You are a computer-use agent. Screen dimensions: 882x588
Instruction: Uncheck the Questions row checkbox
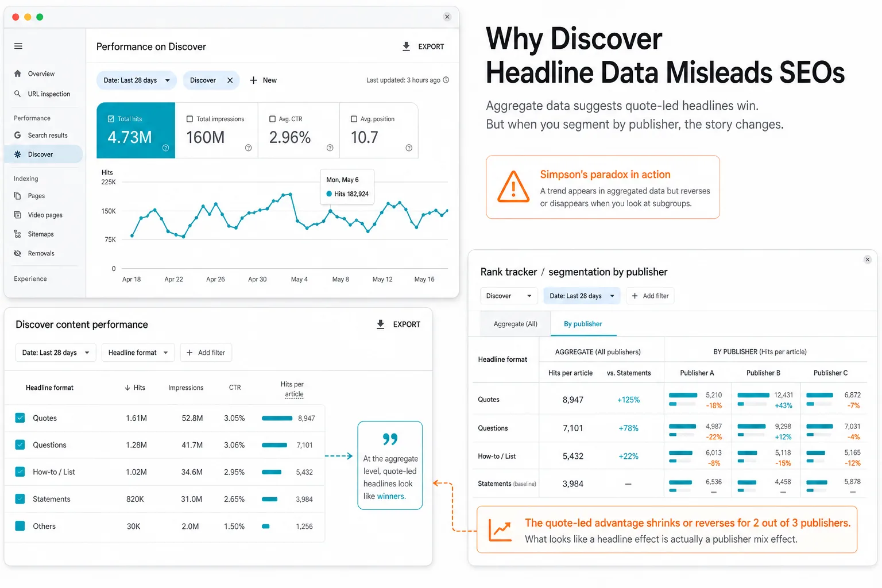[20, 444]
